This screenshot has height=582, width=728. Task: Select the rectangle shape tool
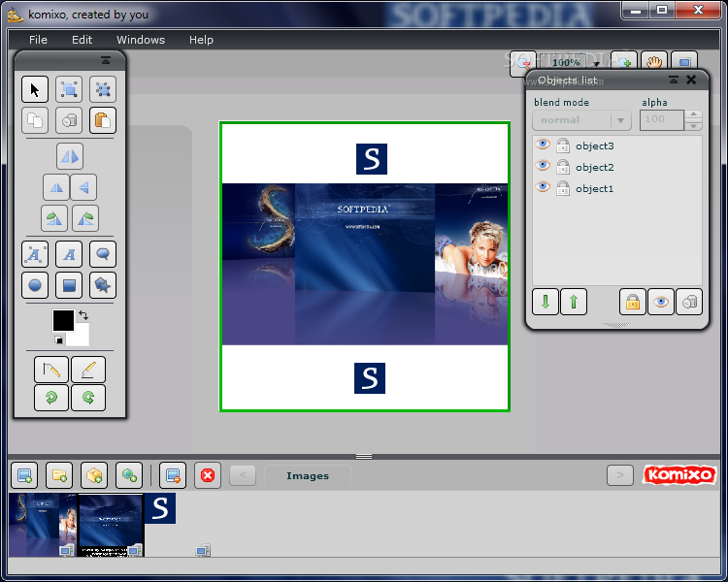pyautogui.click(x=69, y=285)
